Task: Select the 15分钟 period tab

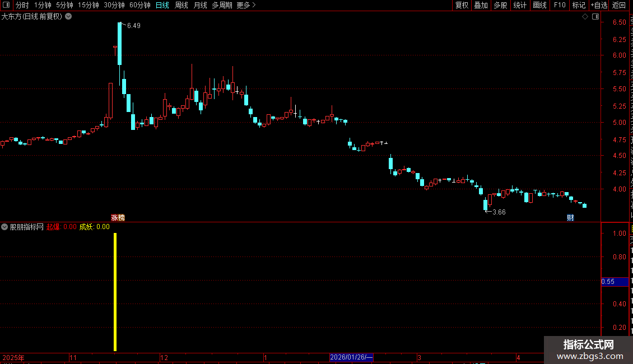Action: click(89, 5)
